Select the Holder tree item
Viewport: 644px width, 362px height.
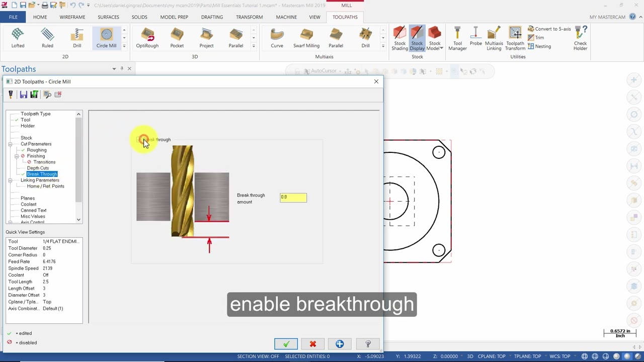point(28,126)
